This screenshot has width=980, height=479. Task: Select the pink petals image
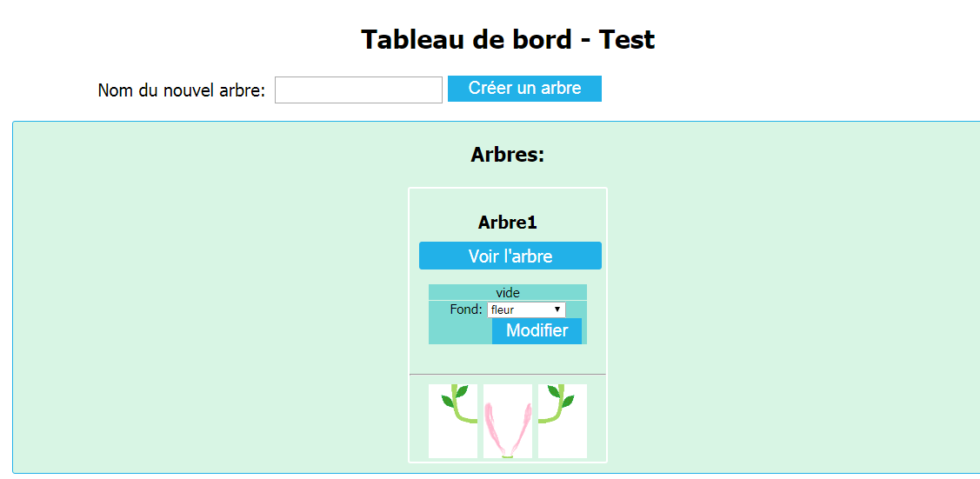click(508, 421)
